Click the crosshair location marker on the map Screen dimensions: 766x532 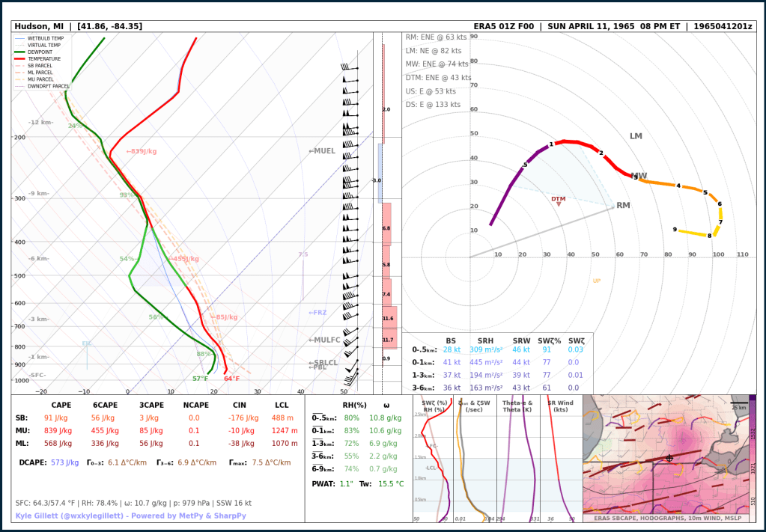pyautogui.click(x=669, y=458)
